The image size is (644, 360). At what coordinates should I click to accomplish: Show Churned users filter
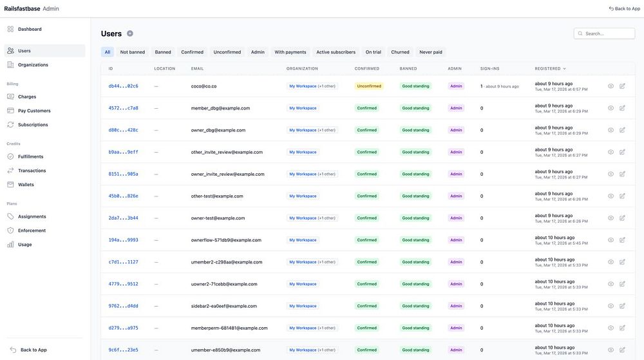point(400,52)
